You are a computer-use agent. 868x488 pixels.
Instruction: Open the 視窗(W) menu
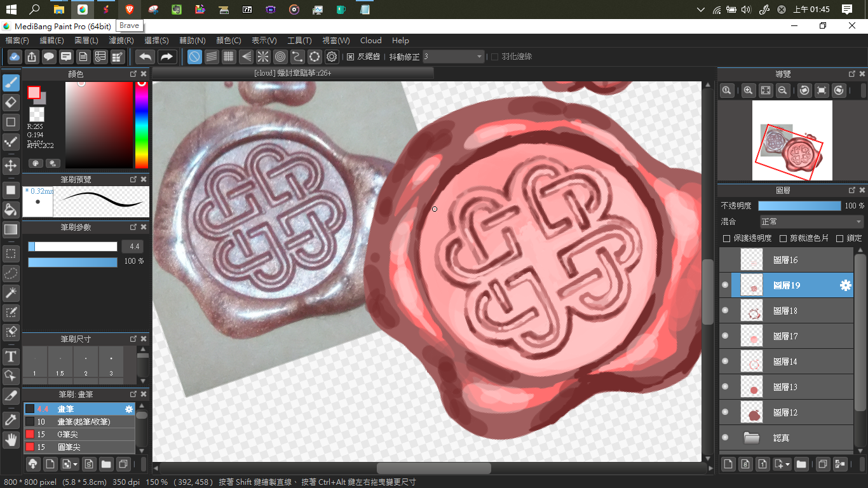[x=336, y=41]
